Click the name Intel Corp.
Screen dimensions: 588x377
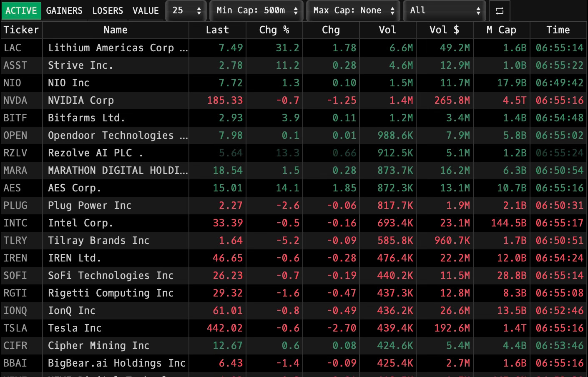point(80,223)
